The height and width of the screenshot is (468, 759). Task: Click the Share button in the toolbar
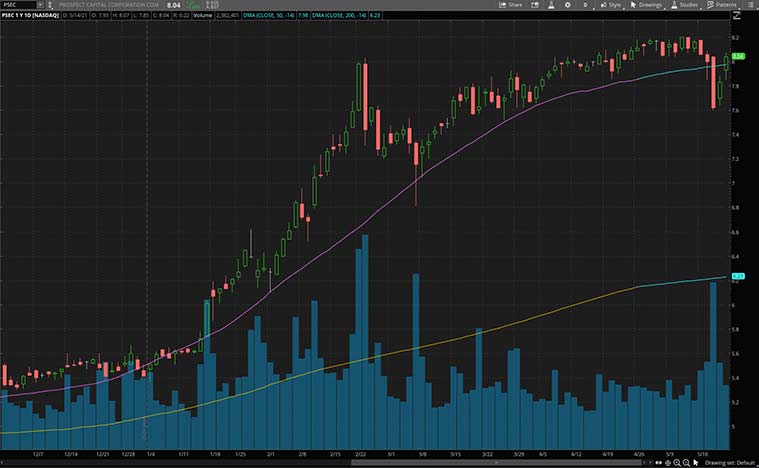coord(512,5)
